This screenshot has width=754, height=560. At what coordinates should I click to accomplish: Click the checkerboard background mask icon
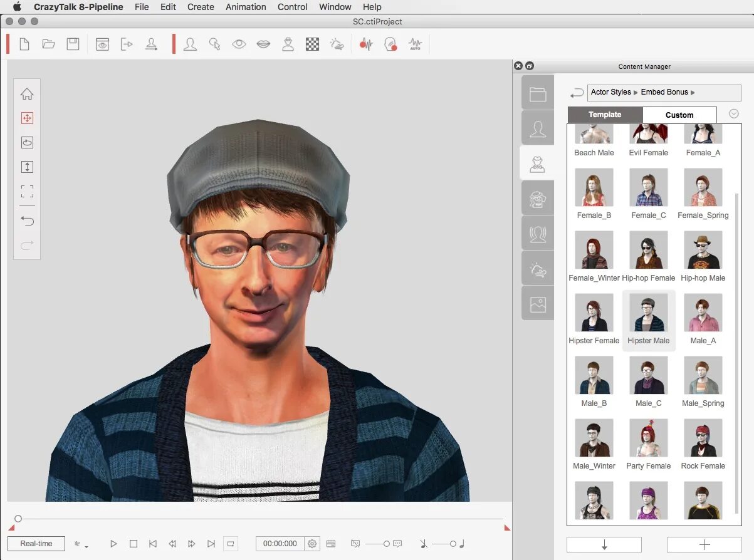click(312, 44)
